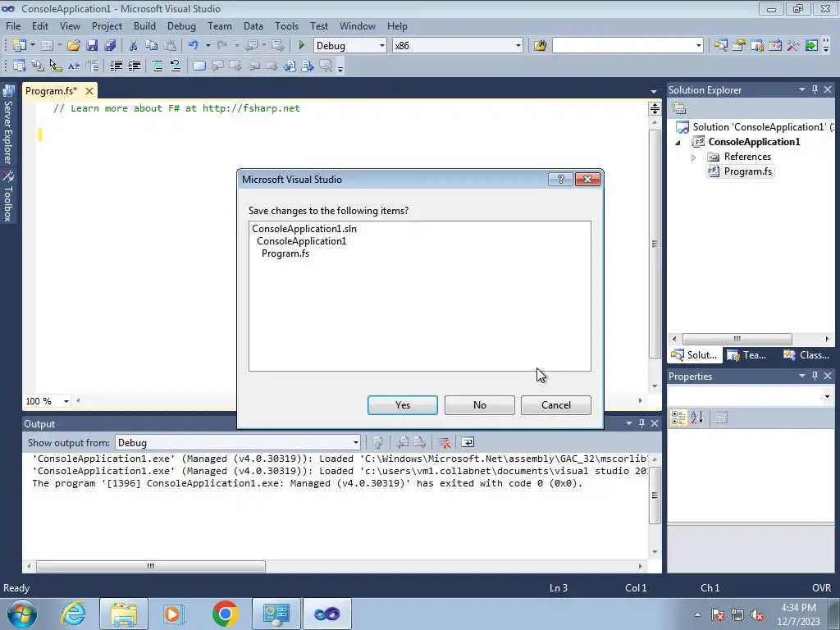Click the Categorized view icon in Properties
840x630 pixels.
[678, 418]
